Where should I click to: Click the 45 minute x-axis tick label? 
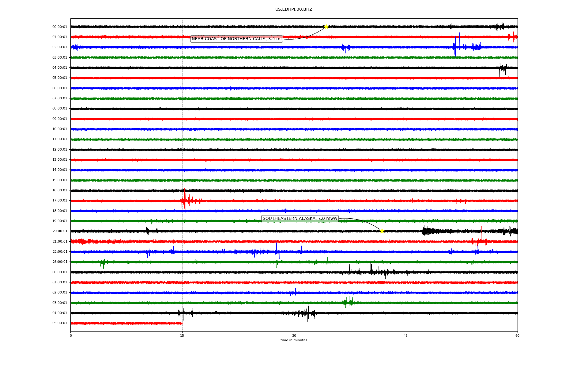pos(406,335)
